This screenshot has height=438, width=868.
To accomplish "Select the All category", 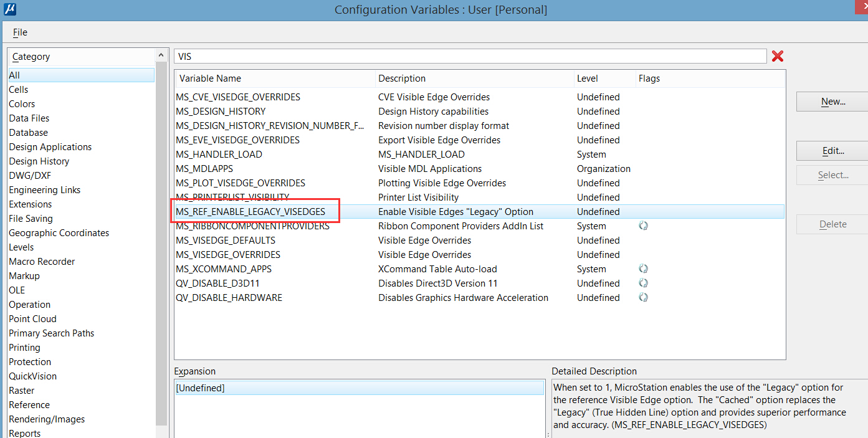I will (x=81, y=75).
